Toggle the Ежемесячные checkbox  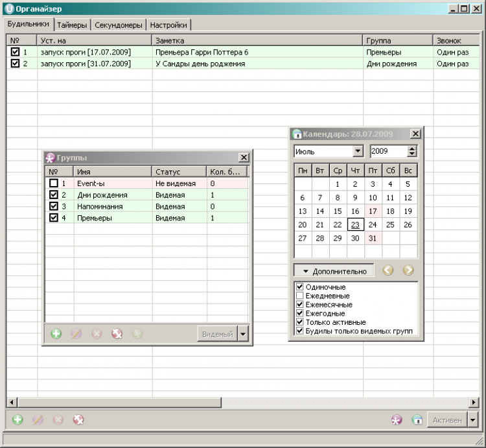click(x=299, y=304)
